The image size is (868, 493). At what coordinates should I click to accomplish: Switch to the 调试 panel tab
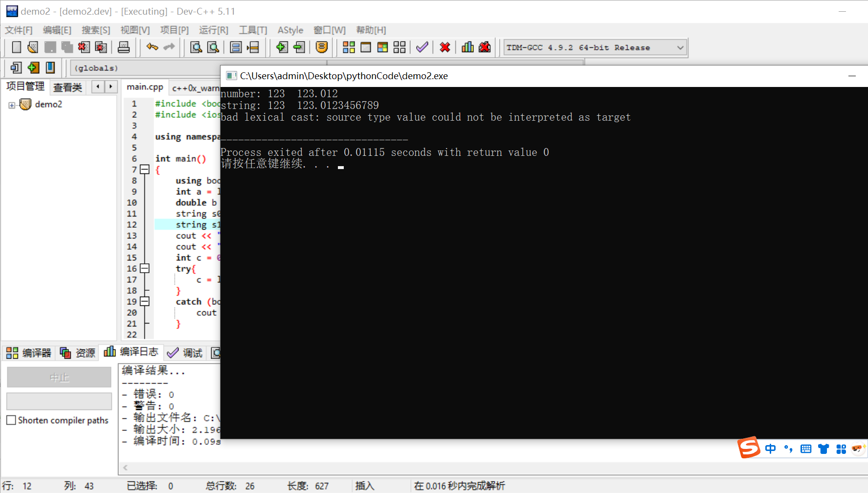tap(191, 353)
